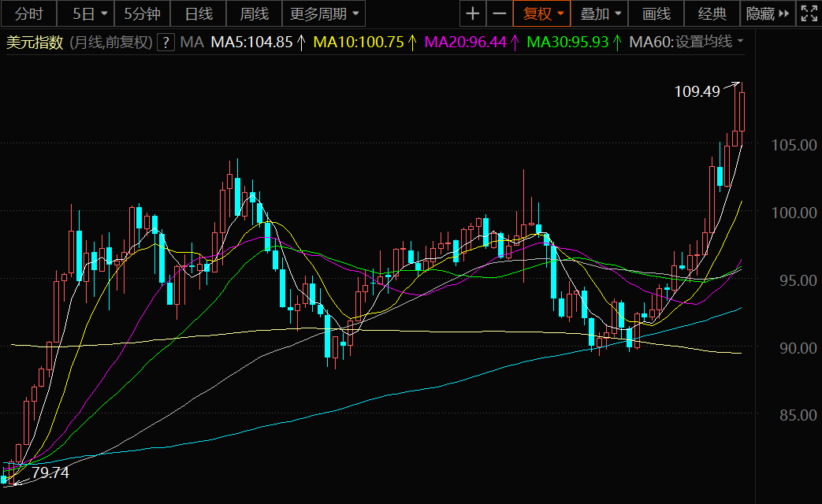Switch to the 日线 tab

199,13
